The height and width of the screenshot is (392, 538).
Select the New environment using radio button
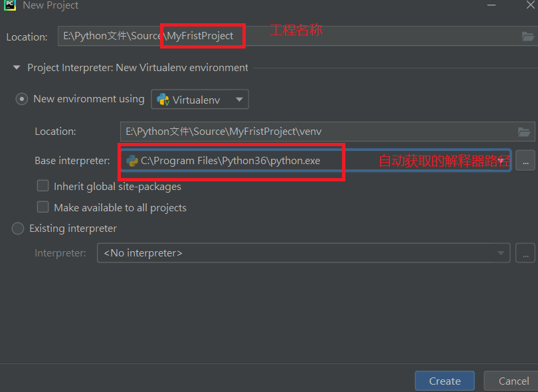coord(21,98)
